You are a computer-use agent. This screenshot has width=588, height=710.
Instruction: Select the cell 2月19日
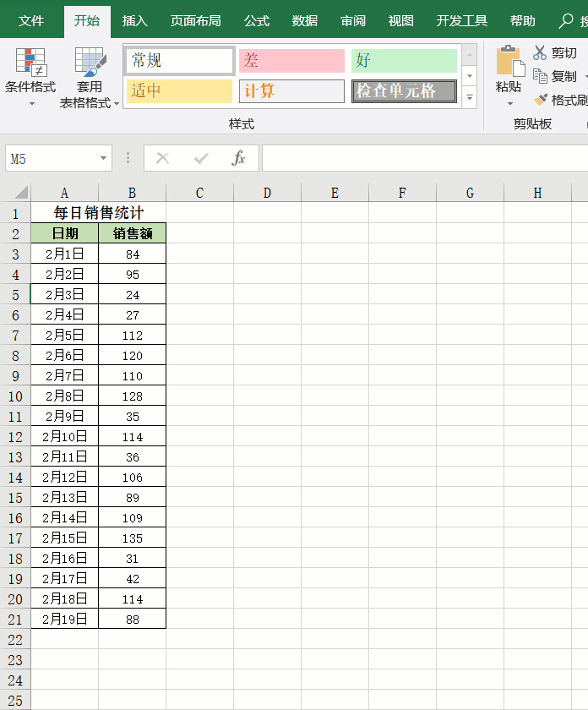point(65,619)
